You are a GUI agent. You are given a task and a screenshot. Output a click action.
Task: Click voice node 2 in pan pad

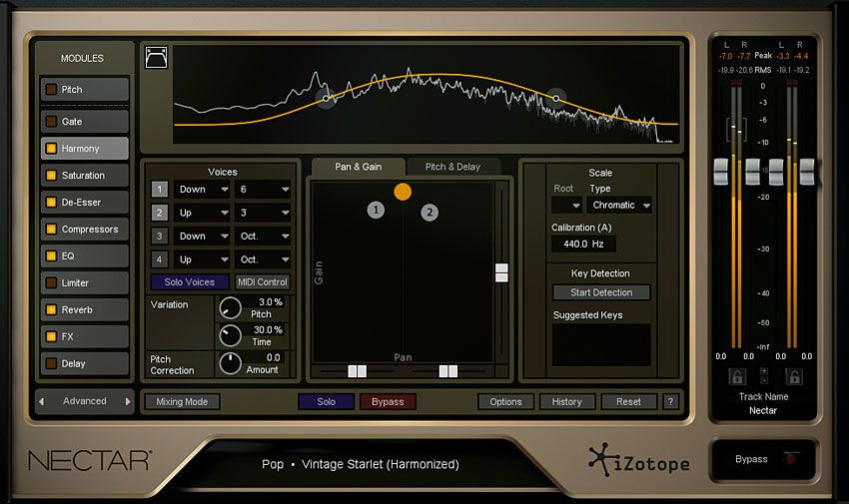point(429,212)
